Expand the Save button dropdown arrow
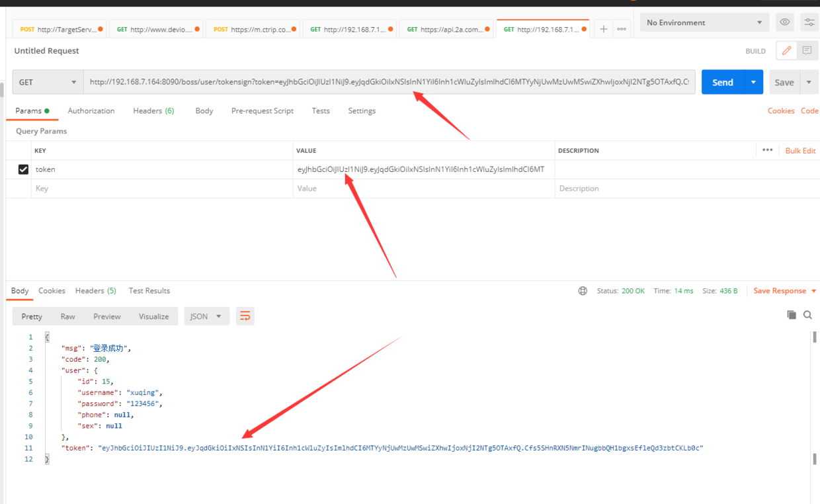 pos(809,82)
